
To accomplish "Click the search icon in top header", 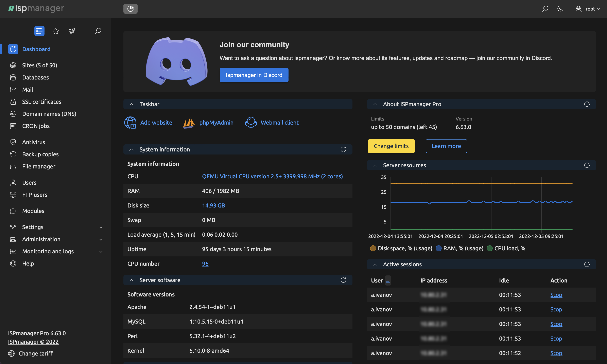I will click(x=545, y=9).
